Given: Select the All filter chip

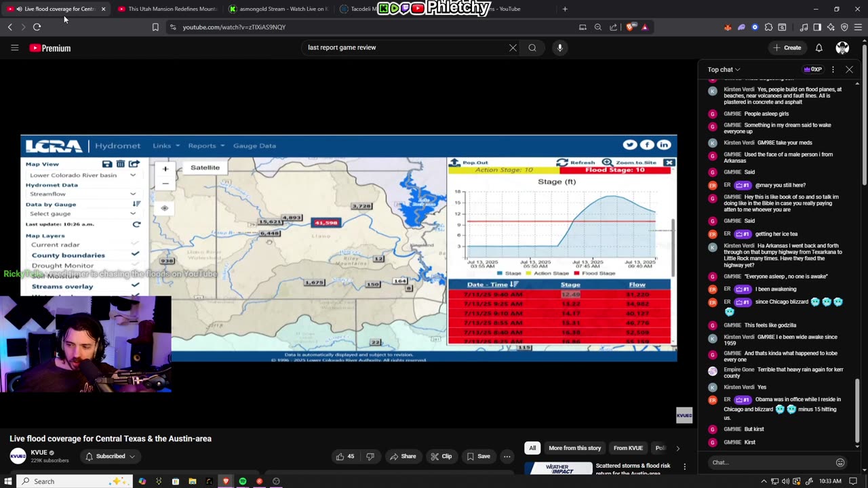Looking at the screenshot, I should (x=532, y=448).
